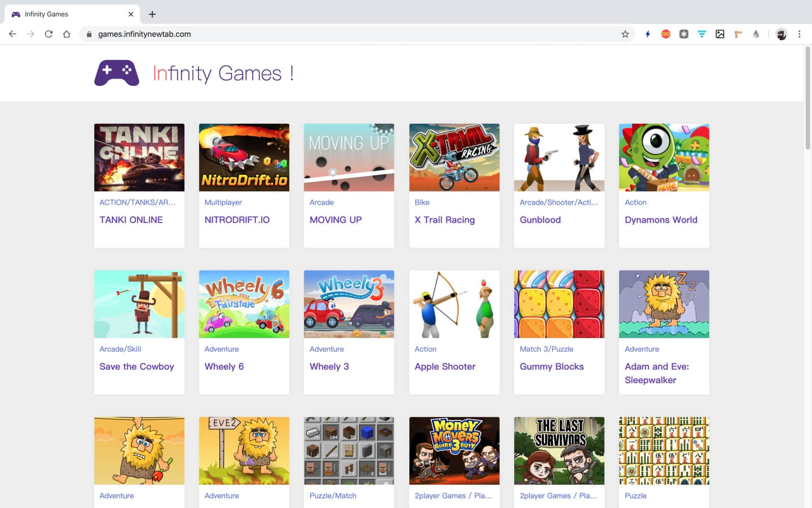The image size is (812, 508).
Task: Click the X Trail Racing title link
Action: pos(444,220)
